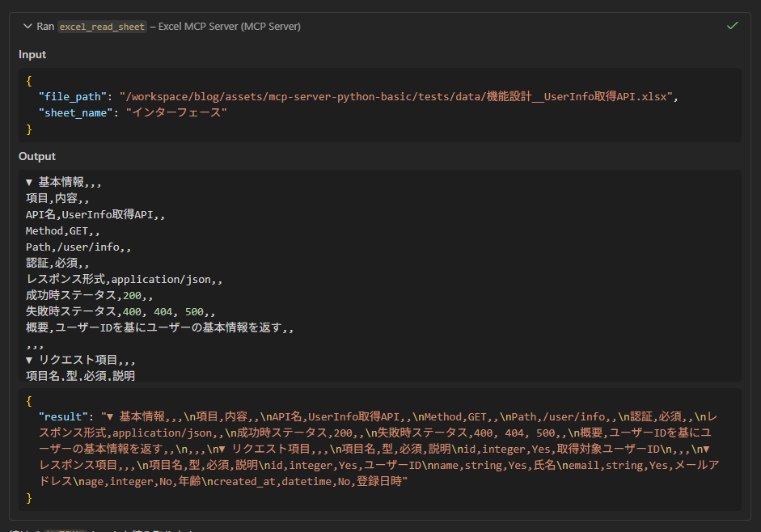Collapse the Ran excel_read_sheet panel chevron

(28, 26)
